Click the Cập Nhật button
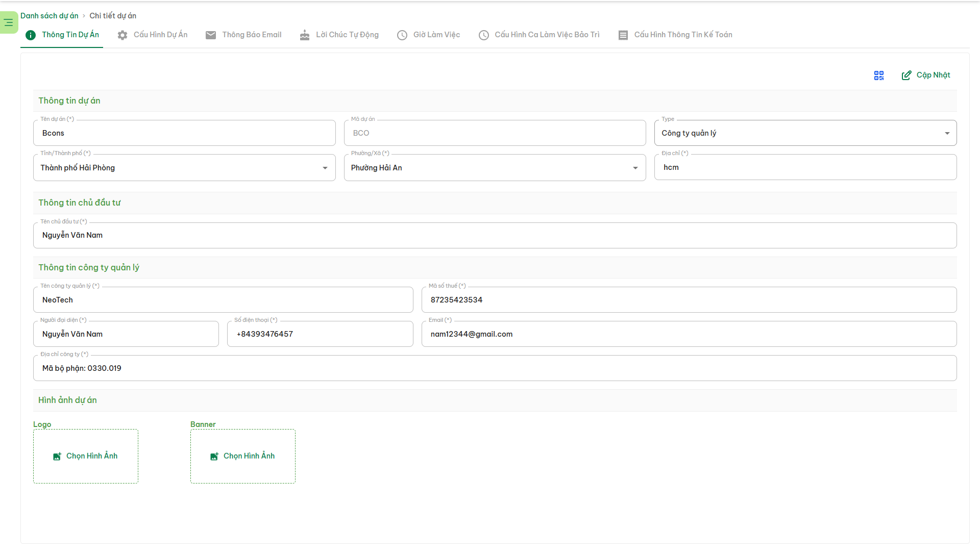 (933, 75)
